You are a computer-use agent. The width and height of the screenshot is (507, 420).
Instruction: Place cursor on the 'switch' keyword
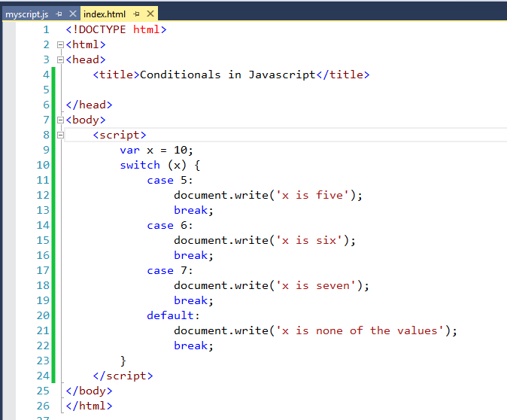(140, 165)
